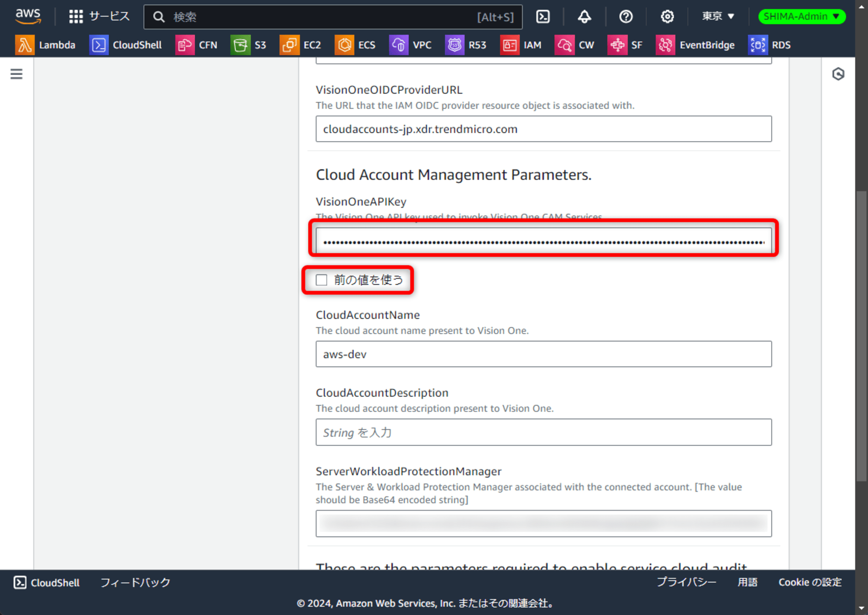Open the IAM shortcut

(521, 45)
